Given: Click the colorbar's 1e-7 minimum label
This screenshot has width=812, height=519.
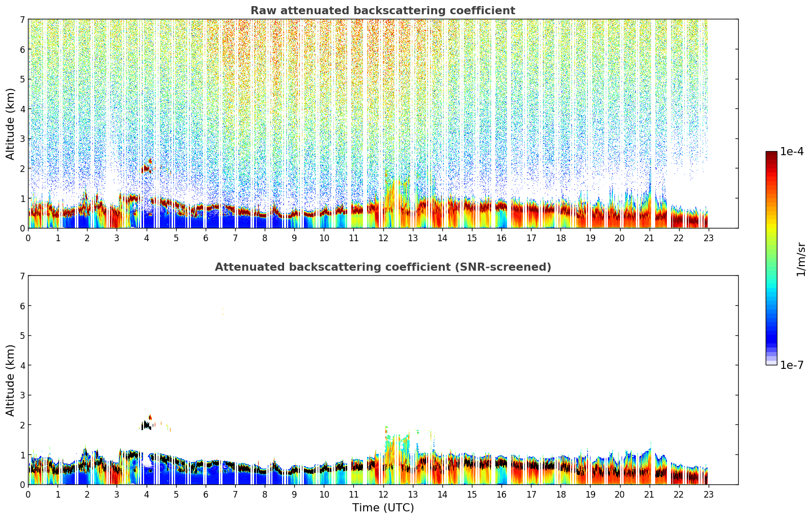Looking at the screenshot, I should coord(792,365).
